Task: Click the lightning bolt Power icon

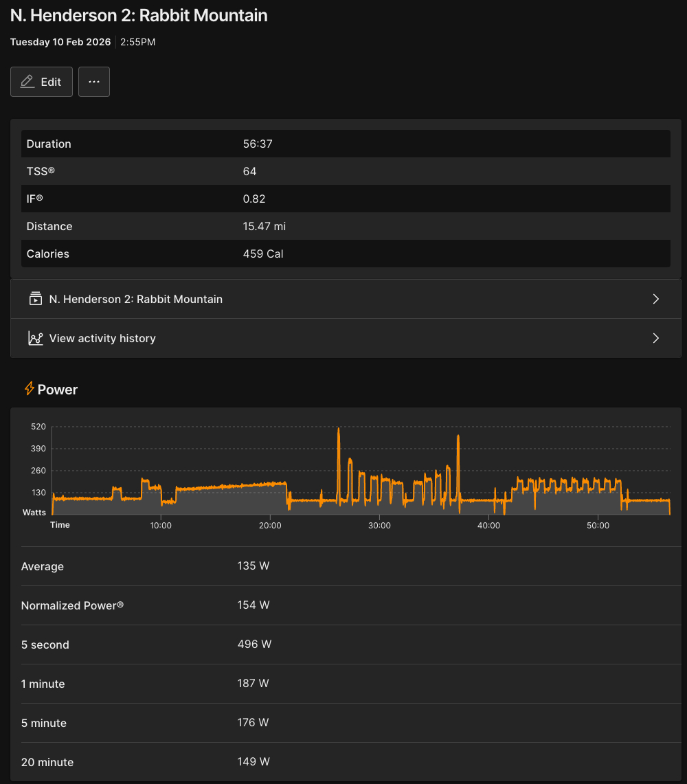Action: (x=29, y=389)
